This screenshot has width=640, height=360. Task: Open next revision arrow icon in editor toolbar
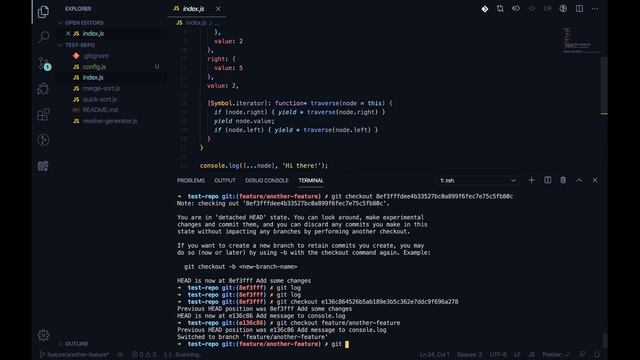pos(547,9)
